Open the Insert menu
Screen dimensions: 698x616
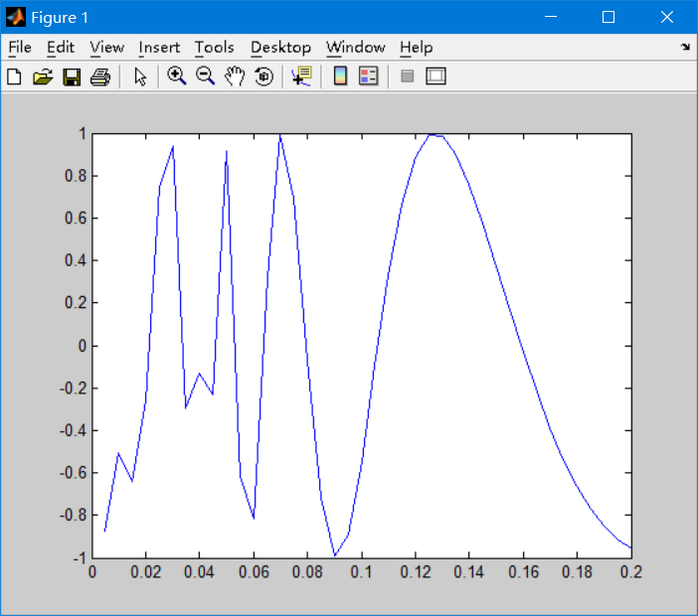pos(159,47)
